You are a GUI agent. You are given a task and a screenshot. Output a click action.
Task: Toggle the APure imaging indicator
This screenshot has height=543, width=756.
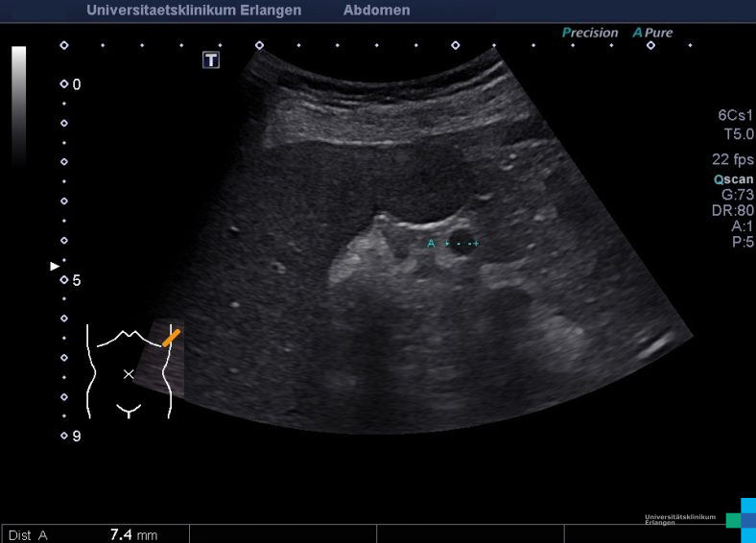[x=652, y=33]
